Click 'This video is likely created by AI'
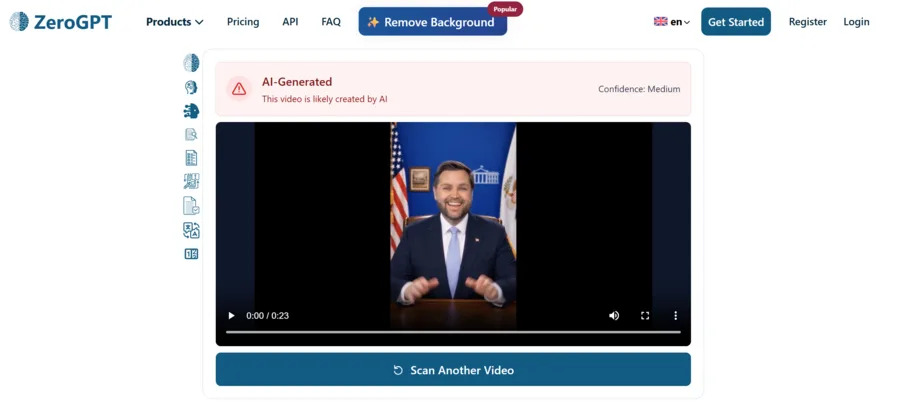 click(x=324, y=99)
